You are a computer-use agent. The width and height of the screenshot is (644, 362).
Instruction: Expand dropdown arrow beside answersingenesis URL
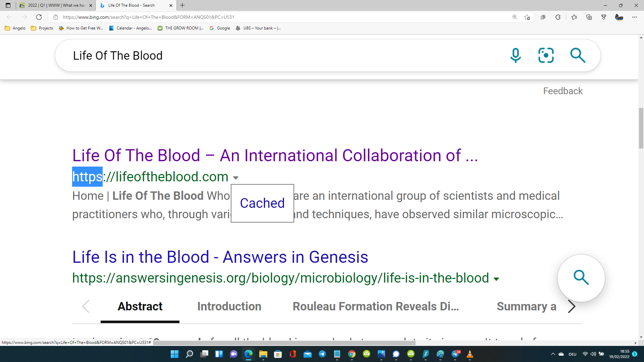pyautogui.click(x=496, y=279)
